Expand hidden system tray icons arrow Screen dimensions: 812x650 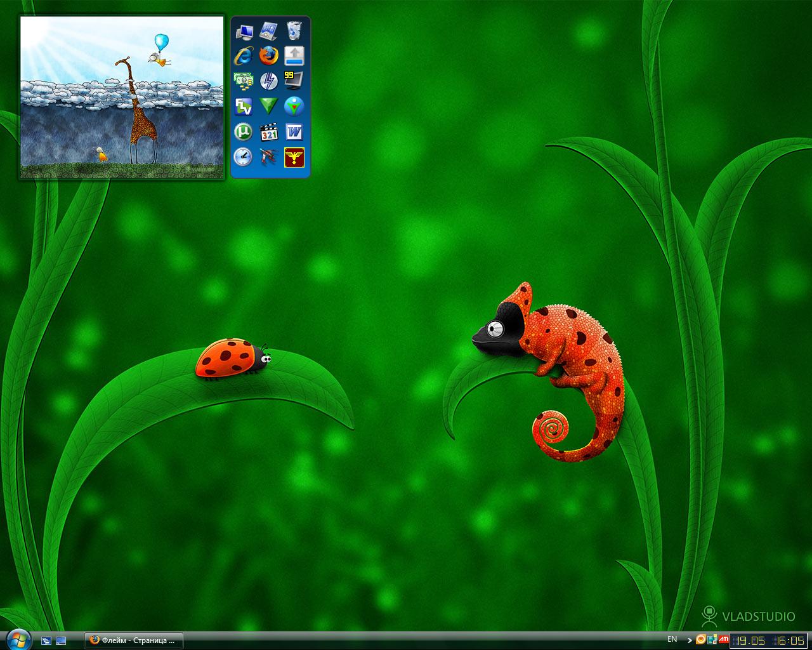tap(690, 640)
